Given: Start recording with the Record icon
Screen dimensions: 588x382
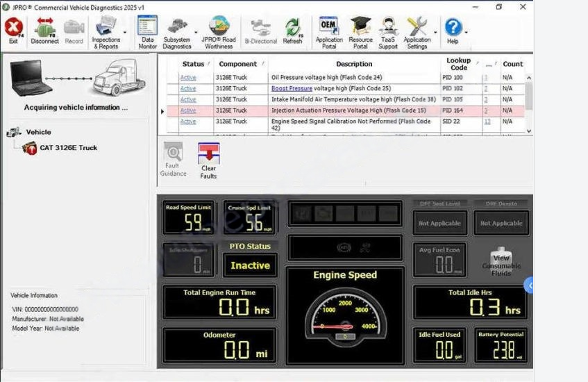Looking at the screenshot, I should [74, 31].
